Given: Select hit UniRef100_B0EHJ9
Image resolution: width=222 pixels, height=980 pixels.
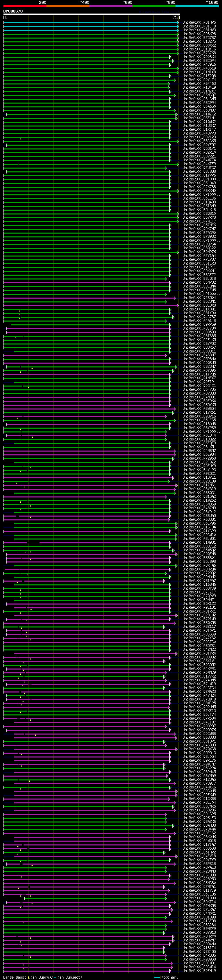Looking at the screenshot, I should click(199, 971).
